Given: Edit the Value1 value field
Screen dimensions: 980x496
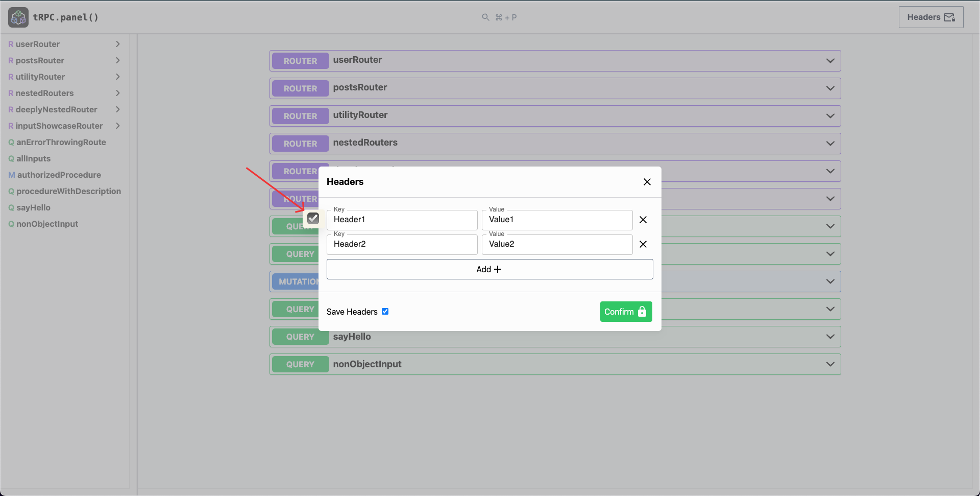Looking at the screenshot, I should [x=557, y=220].
